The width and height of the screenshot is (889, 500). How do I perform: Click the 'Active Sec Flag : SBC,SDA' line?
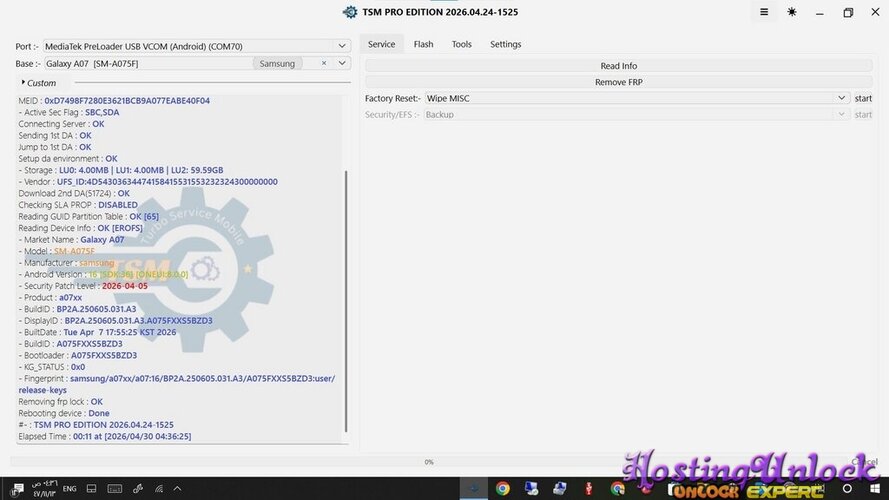(x=69, y=112)
